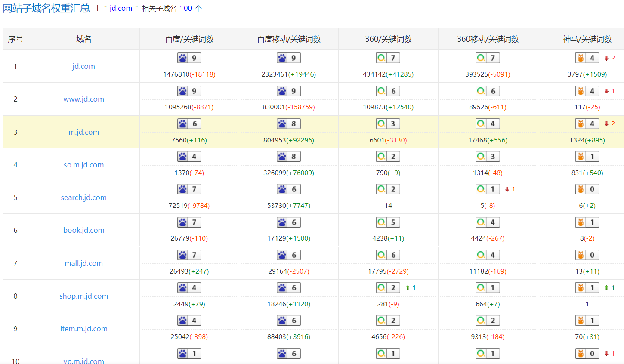The width and height of the screenshot is (624, 364).
Task: Open the shop.m.jd.com domain link
Action: [83, 296]
